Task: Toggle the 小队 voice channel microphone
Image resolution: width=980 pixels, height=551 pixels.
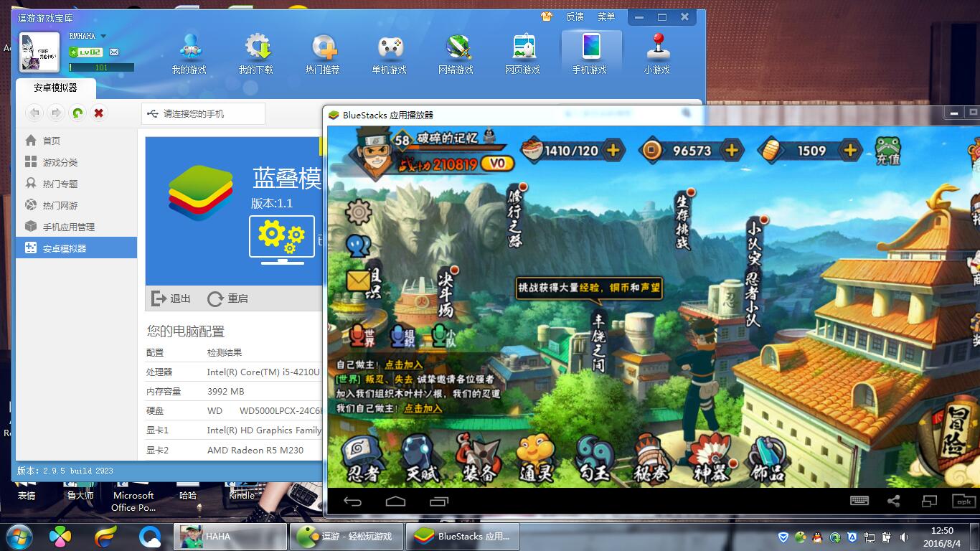Action: [x=444, y=336]
